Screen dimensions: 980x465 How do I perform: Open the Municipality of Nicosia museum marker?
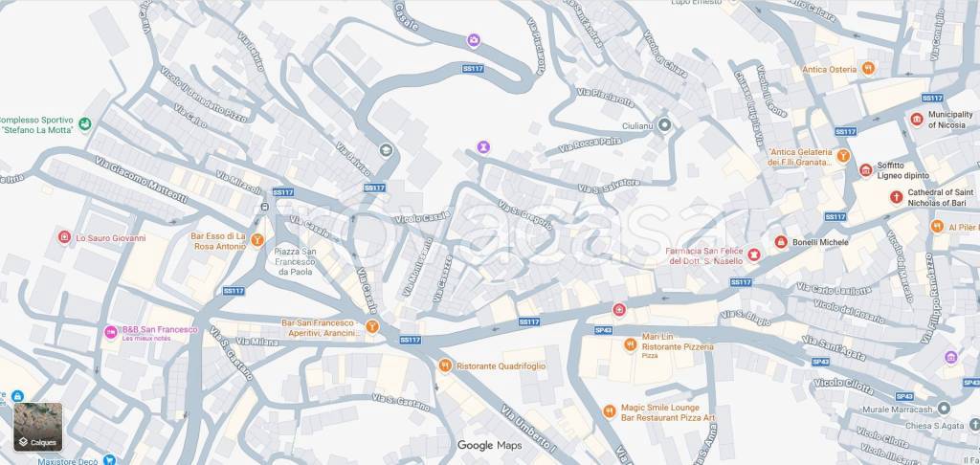(x=917, y=120)
